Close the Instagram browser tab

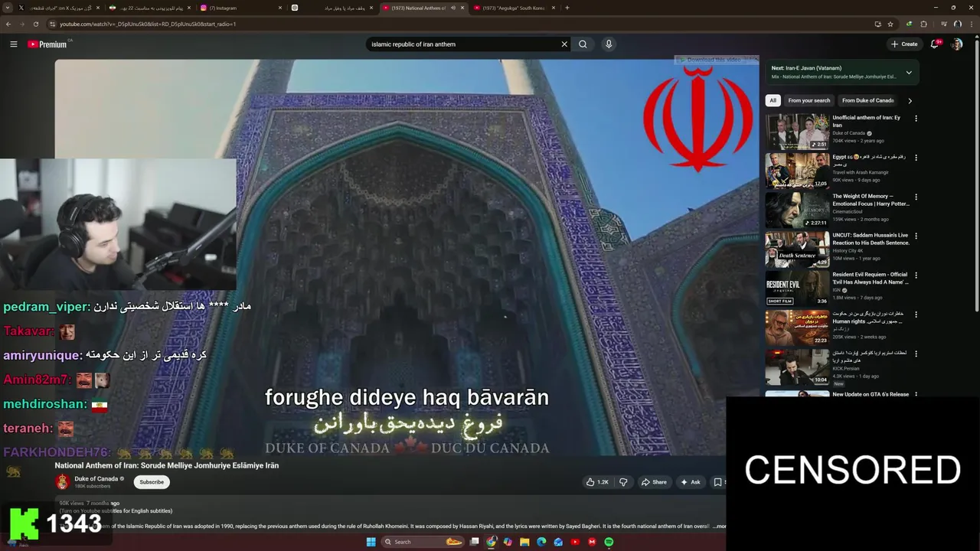point(279,8)
